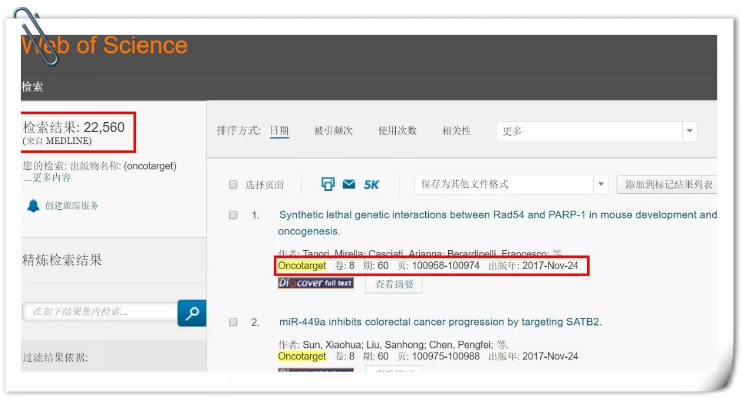Image resolution: width=743 pixels, height=401 pixels.
Task: Open the miR-449a colorectal cancer article
Action: click(x=440, y=322)
